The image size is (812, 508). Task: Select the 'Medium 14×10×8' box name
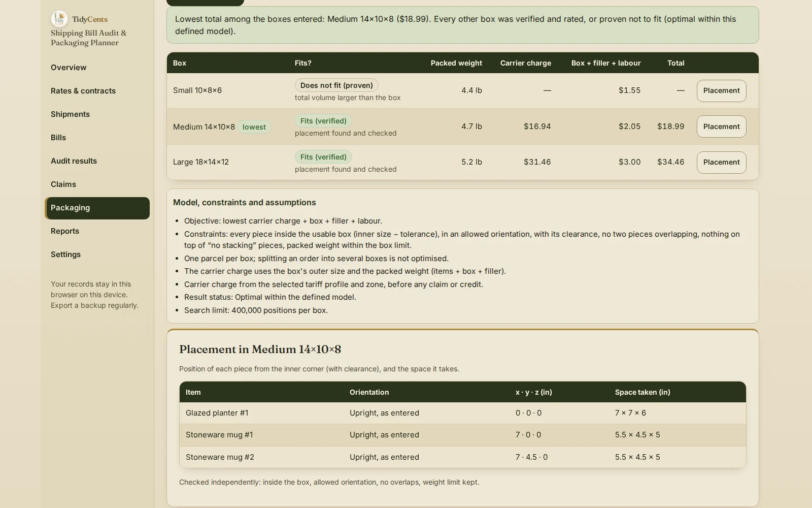tap(204, 127)
